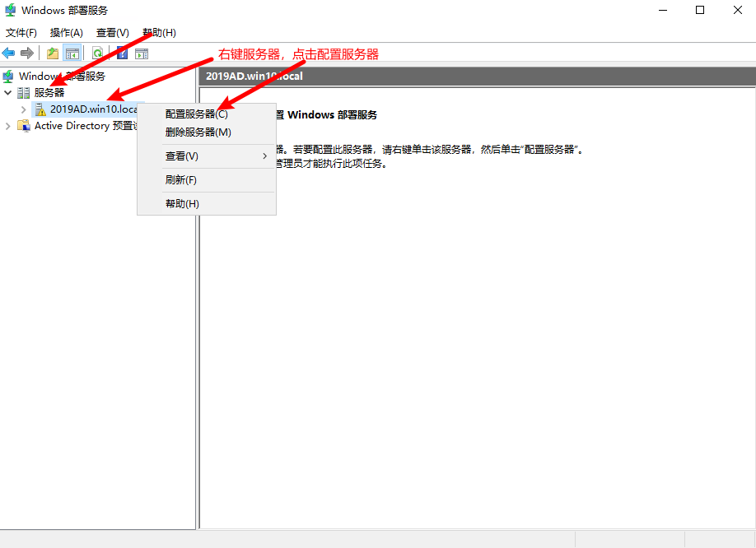Click the Forward arrow toolbar icon
The width and height of the screenshot is (756, 548).
pyautogui.click(x=27, y=53)
